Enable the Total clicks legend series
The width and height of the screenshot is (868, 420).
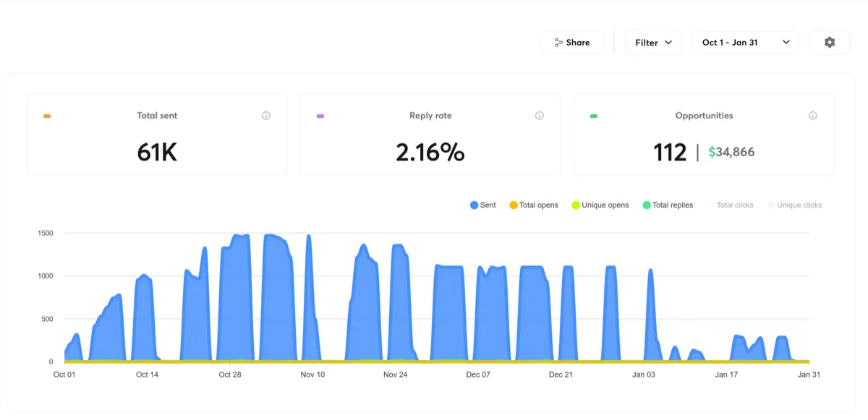point(730,205)
